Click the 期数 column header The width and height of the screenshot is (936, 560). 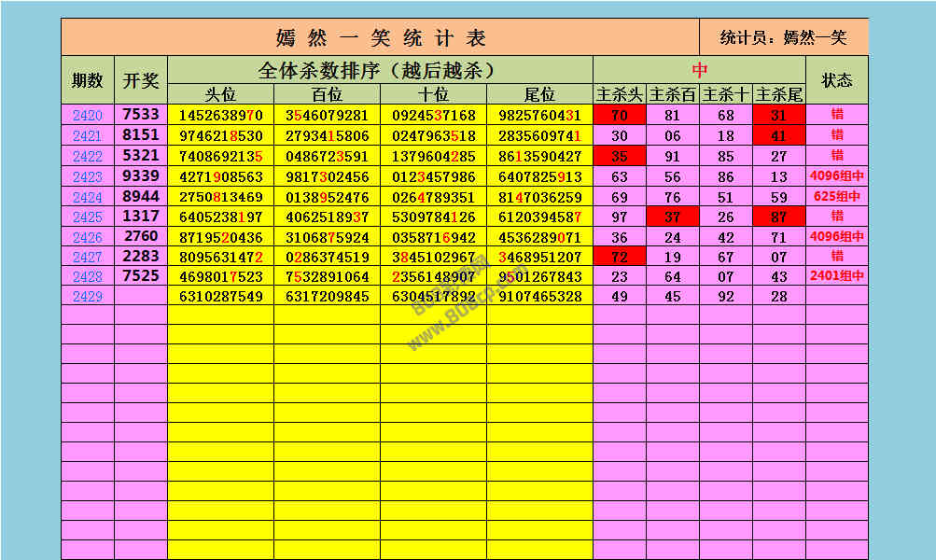tap(88, 80)
